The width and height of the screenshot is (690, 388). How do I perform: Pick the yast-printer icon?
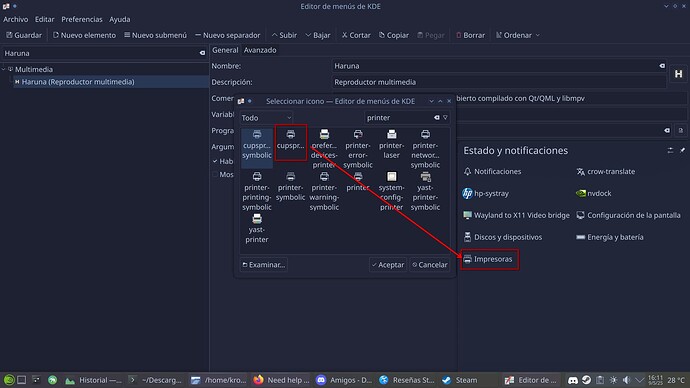[257, 228]
